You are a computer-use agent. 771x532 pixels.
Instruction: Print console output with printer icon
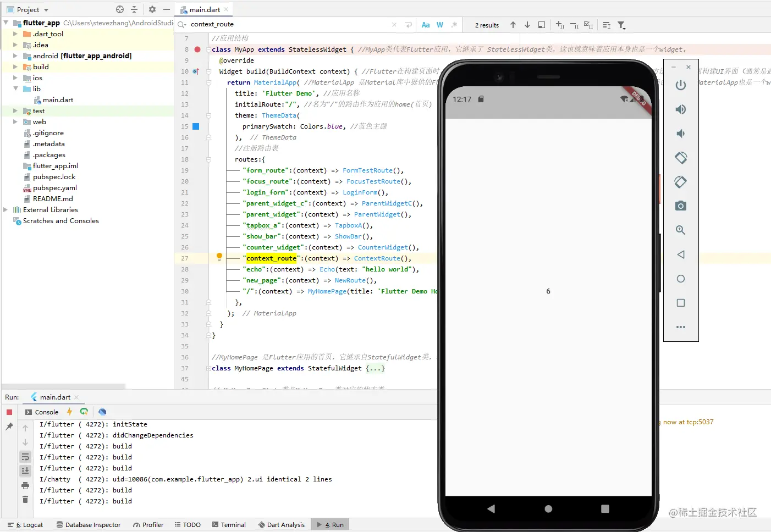click(25, 485)
